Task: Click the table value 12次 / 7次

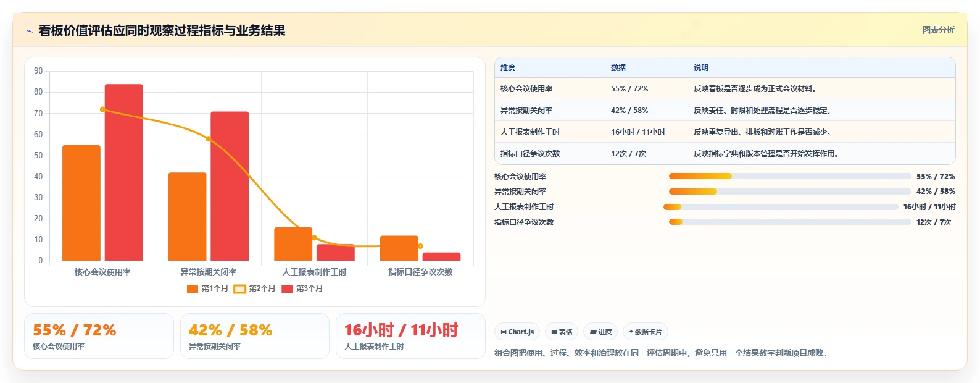Action: [628, 154]
